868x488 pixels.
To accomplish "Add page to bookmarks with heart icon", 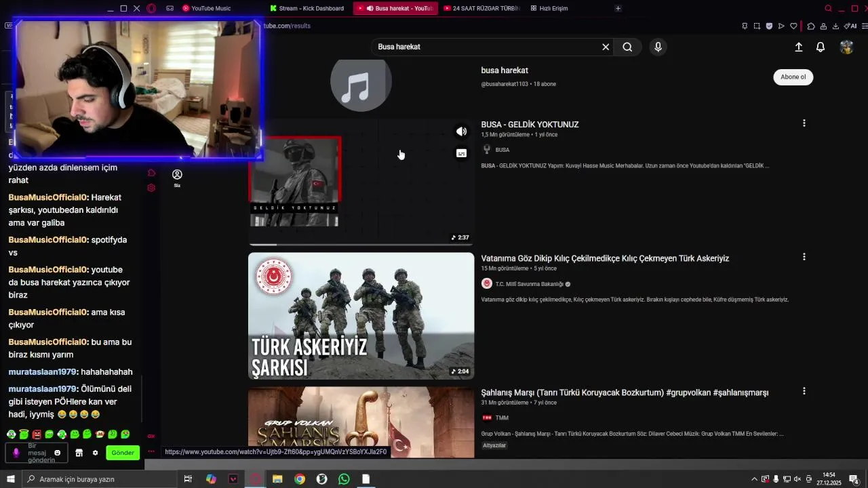I will coord(793,26).
